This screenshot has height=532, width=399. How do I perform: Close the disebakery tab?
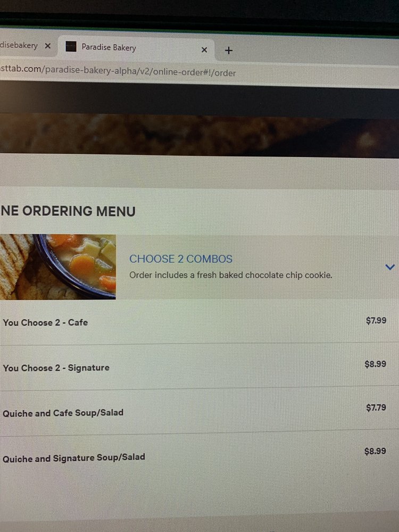(x=48, y=45)
